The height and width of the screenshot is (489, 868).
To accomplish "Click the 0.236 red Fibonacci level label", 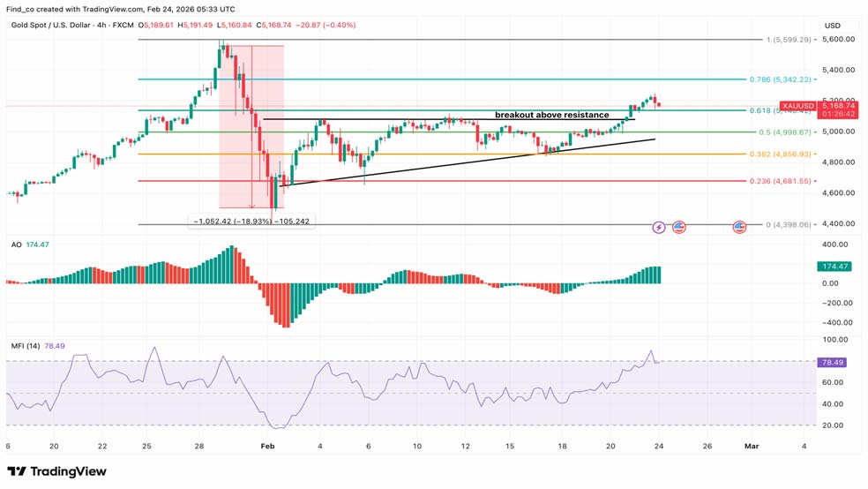I will [797, 182].
